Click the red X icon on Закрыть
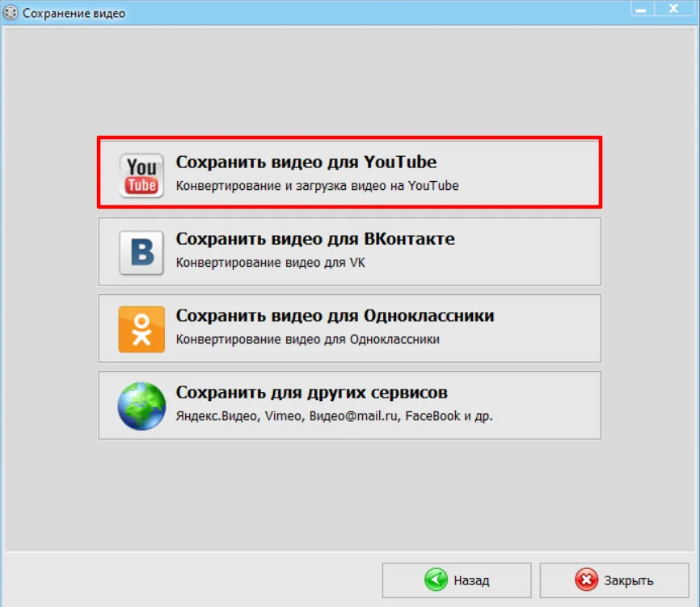Screen dimensions: 700x607 tap(586, 580)
